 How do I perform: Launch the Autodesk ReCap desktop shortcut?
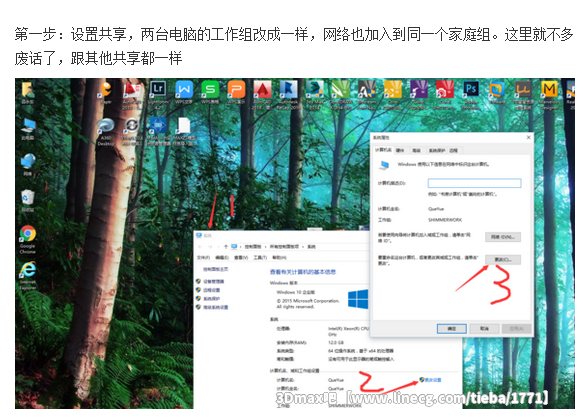point(288,94)
